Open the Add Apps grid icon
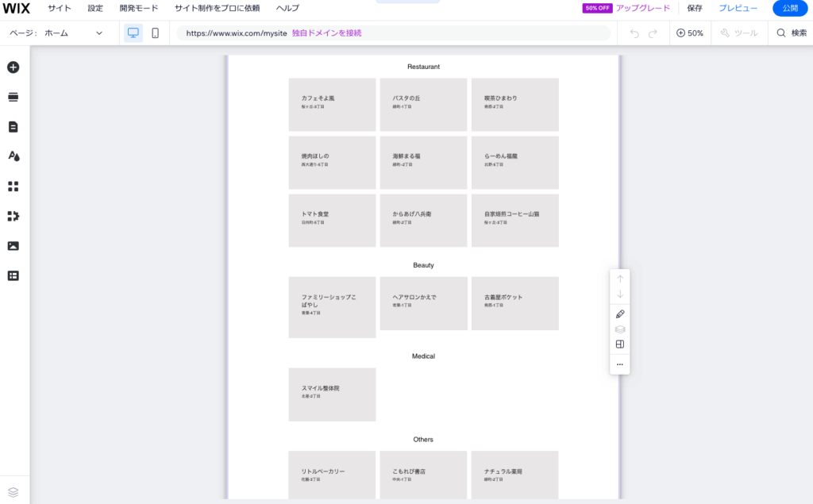This screenshot has width=813, height=504. point(13,187)
